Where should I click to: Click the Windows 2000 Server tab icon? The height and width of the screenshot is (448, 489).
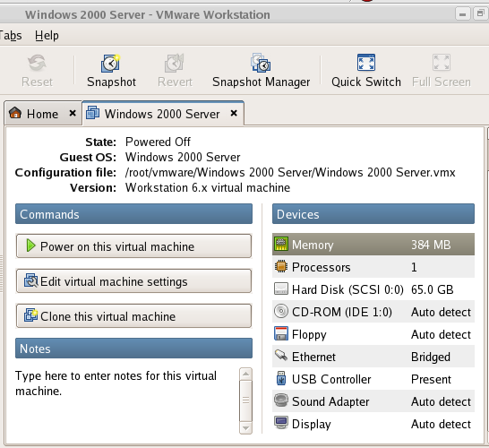coord(92,113)
